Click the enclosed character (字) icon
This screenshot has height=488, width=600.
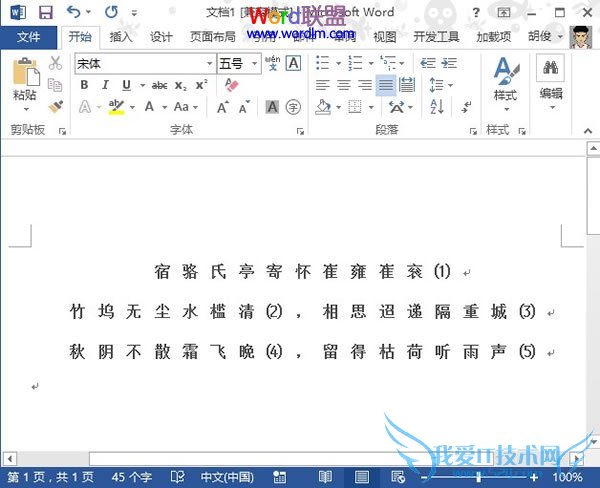pos(293,107)
